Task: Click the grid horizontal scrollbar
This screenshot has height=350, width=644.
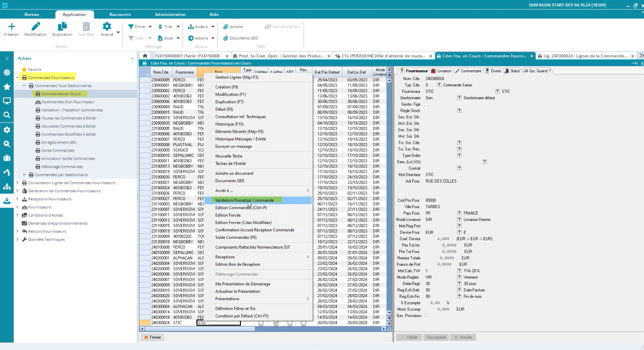Action: pos(200,329)
